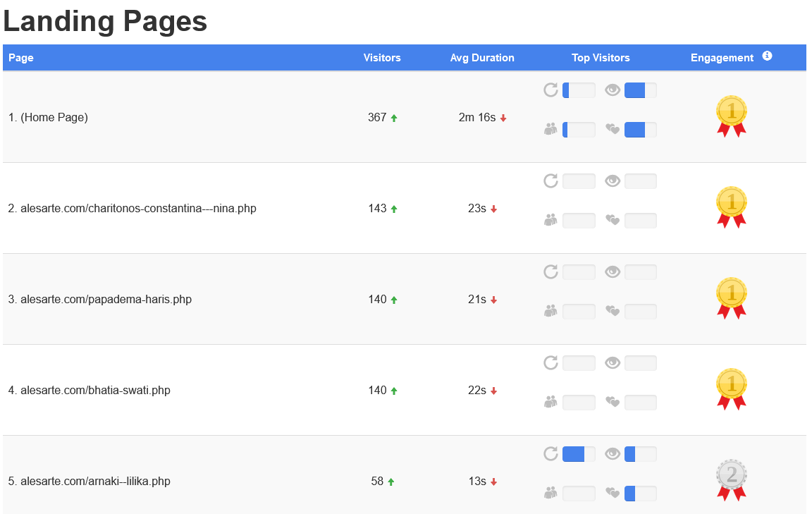Click the eye icon in bhatia-swati row
Viewport: 812px width, 514px height.
coord(613,362)
